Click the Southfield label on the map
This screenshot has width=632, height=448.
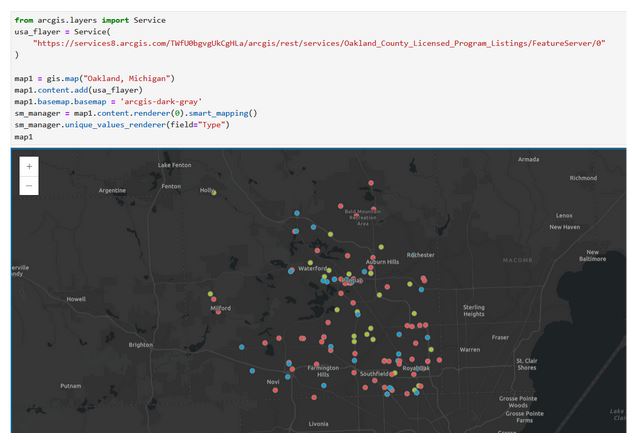(374, 374)
